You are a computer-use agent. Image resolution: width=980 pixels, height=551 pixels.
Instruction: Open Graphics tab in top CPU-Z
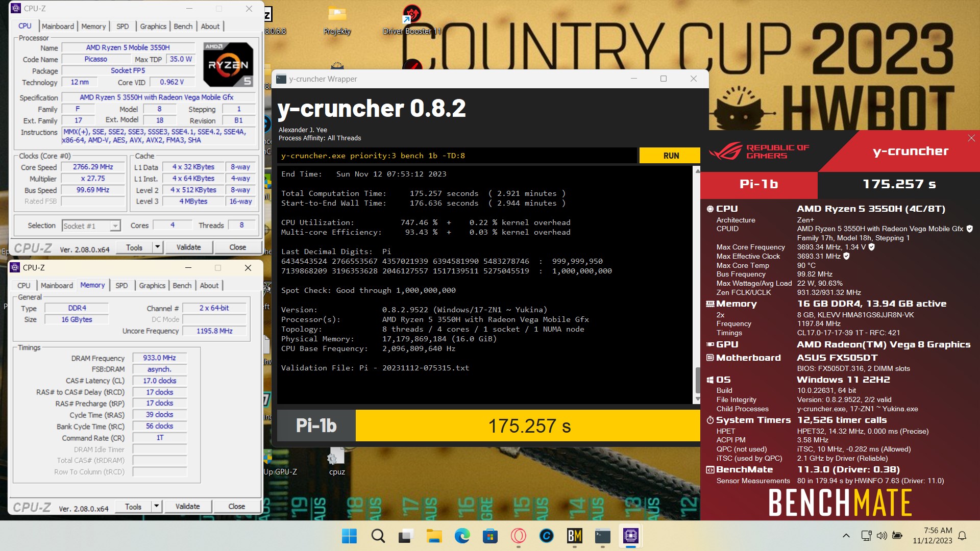(x=153, y=26)
